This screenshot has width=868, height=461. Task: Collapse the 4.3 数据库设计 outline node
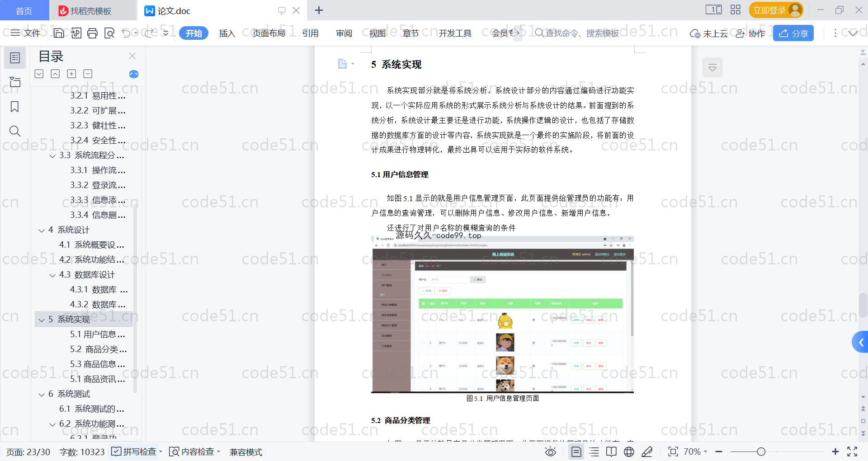(x=52, y=275)
